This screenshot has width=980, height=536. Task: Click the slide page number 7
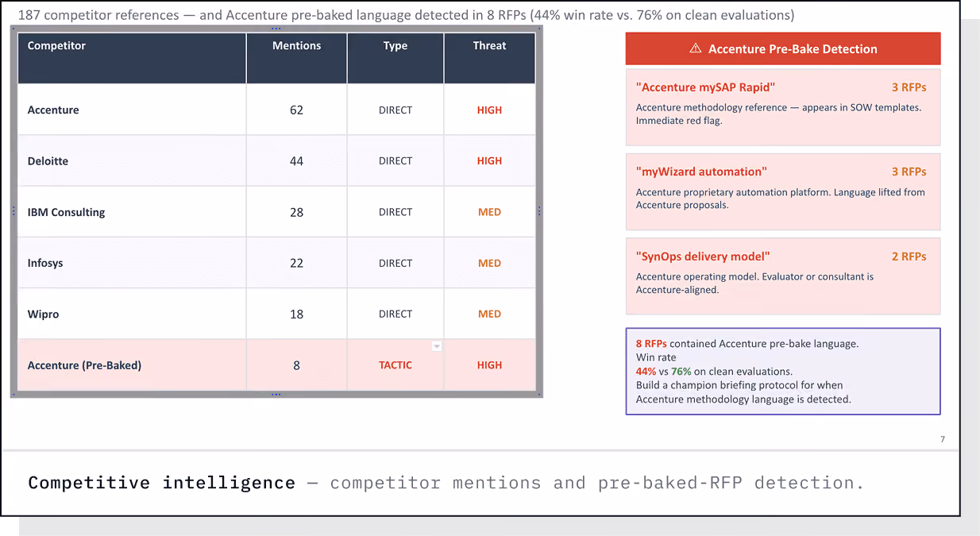943,440
